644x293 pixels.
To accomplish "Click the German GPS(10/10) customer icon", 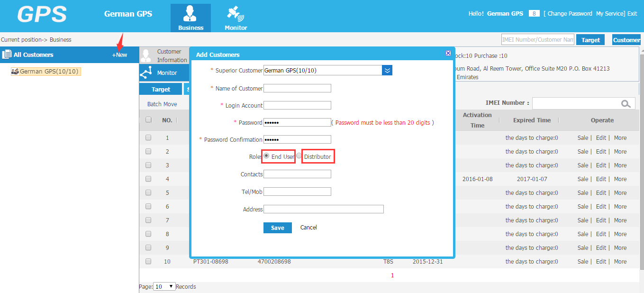I will click(x=15, y=72).
